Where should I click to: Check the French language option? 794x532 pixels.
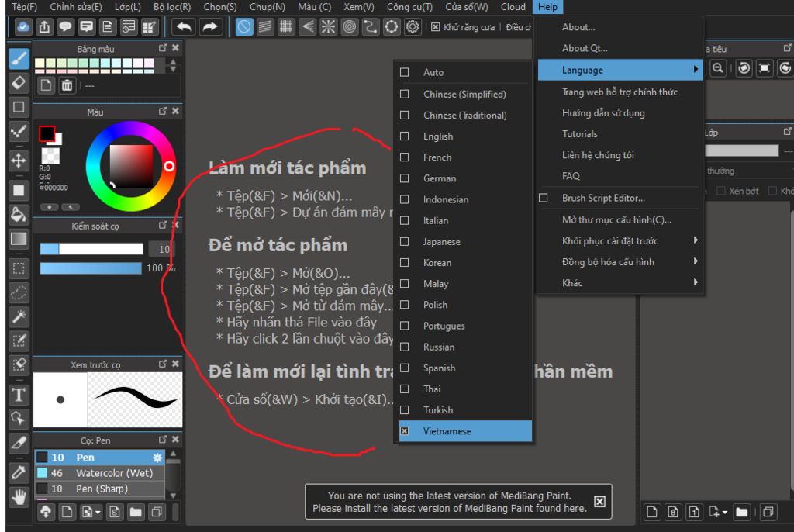[x=404, y=157]
